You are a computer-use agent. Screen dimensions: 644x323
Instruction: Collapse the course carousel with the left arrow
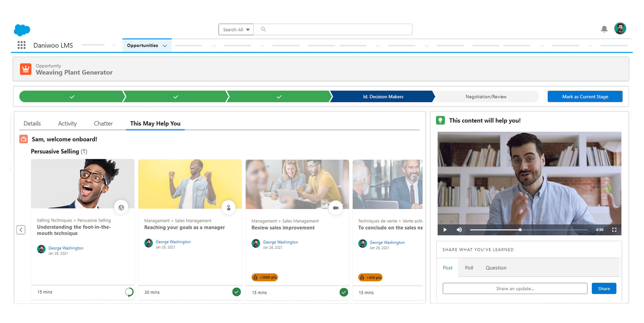pos(21,230)
